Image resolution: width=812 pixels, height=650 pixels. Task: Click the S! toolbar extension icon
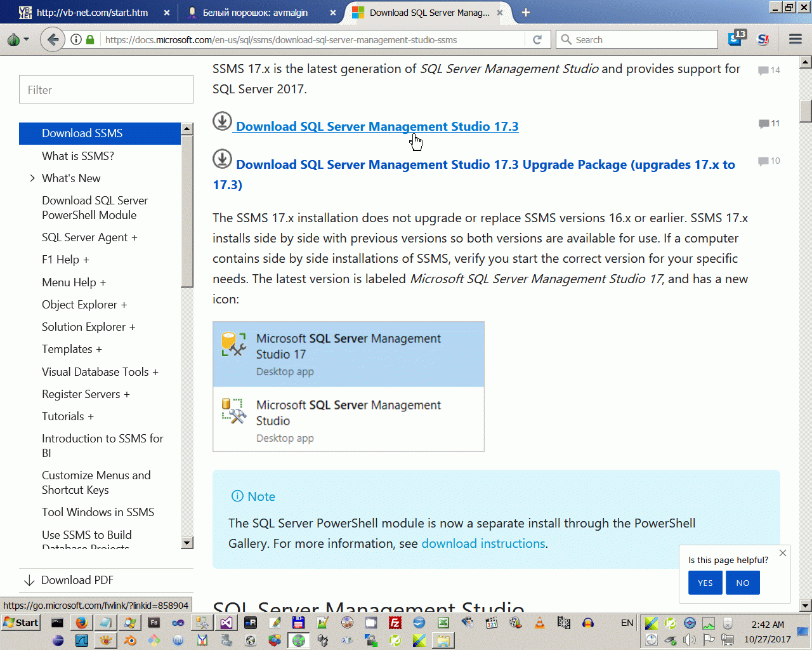(x=763, y=39)
